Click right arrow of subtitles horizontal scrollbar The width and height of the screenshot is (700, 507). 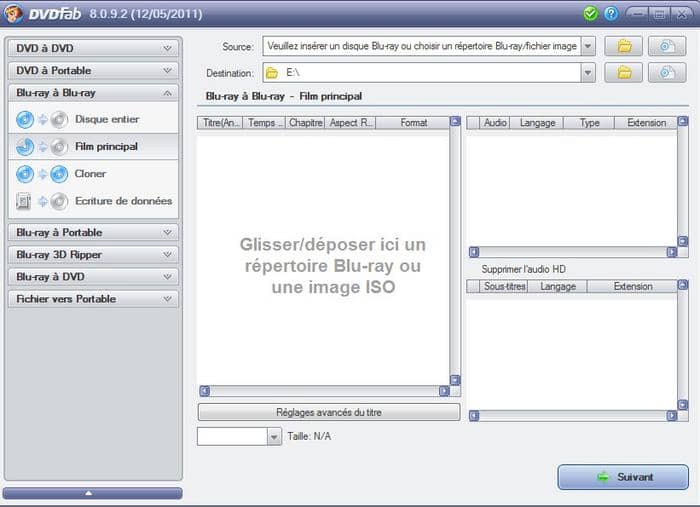[672, 416]
